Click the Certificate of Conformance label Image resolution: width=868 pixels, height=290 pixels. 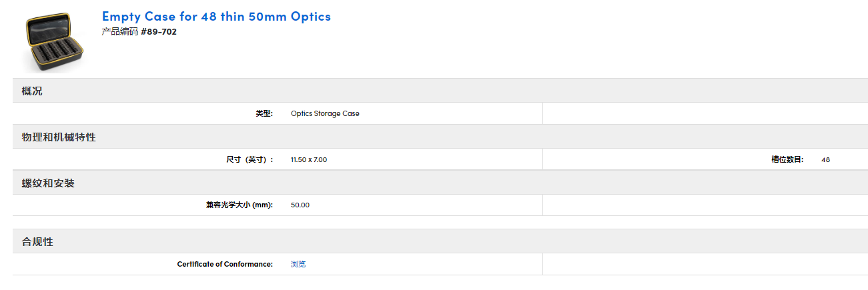pos(225,264)
